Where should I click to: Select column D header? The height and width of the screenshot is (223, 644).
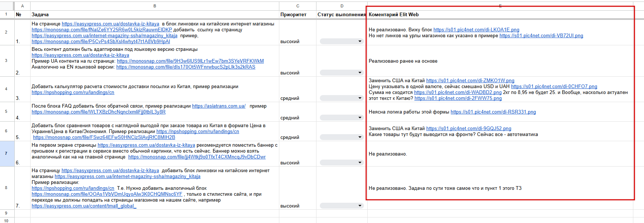click(342, 6)
